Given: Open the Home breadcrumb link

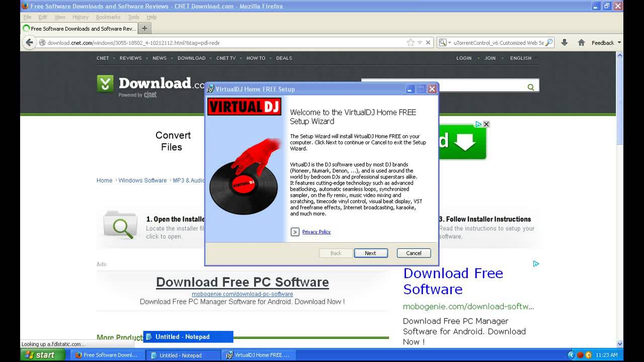Looking at the screenshot, I should tap(105, 180).
